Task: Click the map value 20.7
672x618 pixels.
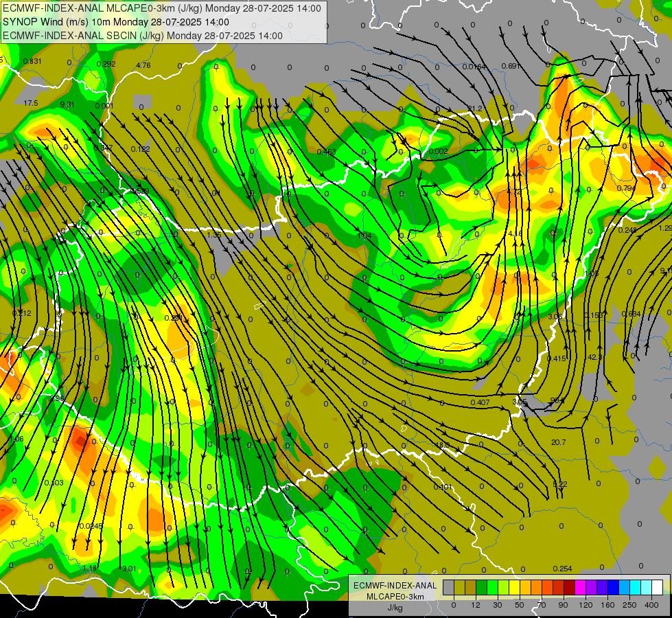Action: 559,442
